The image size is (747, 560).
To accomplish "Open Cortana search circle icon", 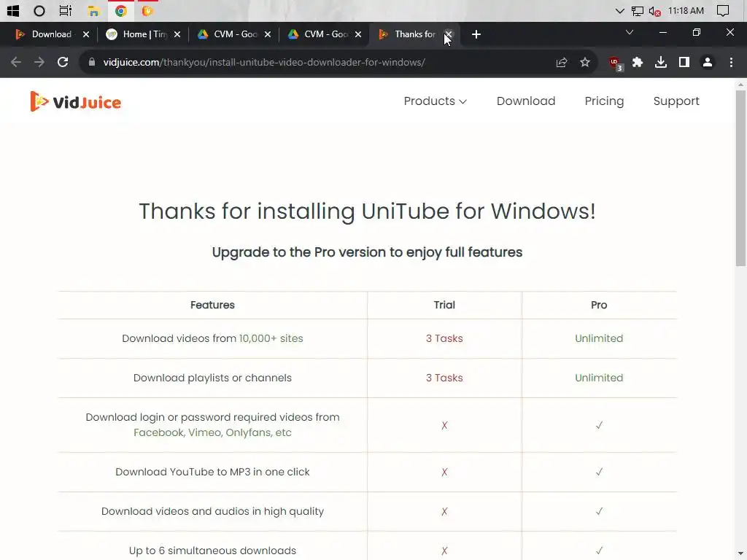I will tap(39, 10).
